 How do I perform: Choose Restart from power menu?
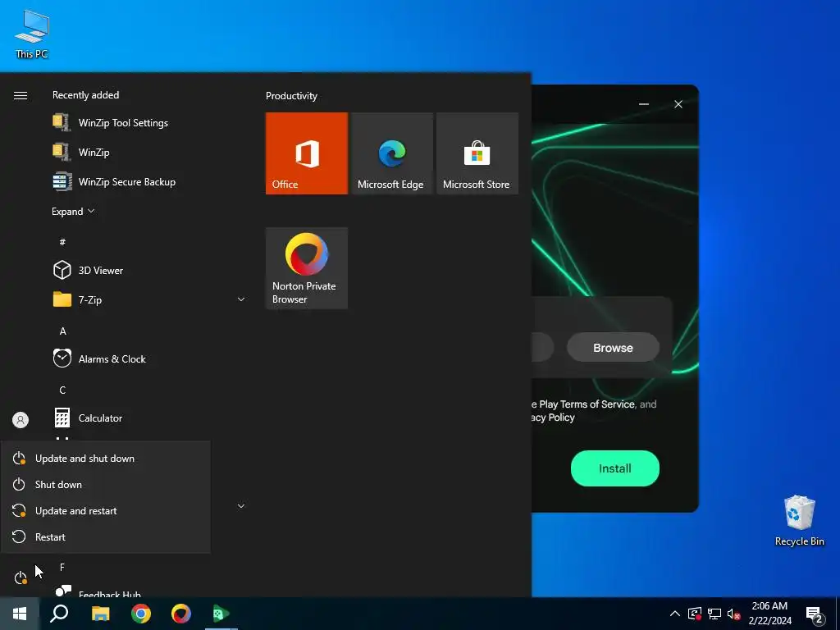(x=106, y=536)
